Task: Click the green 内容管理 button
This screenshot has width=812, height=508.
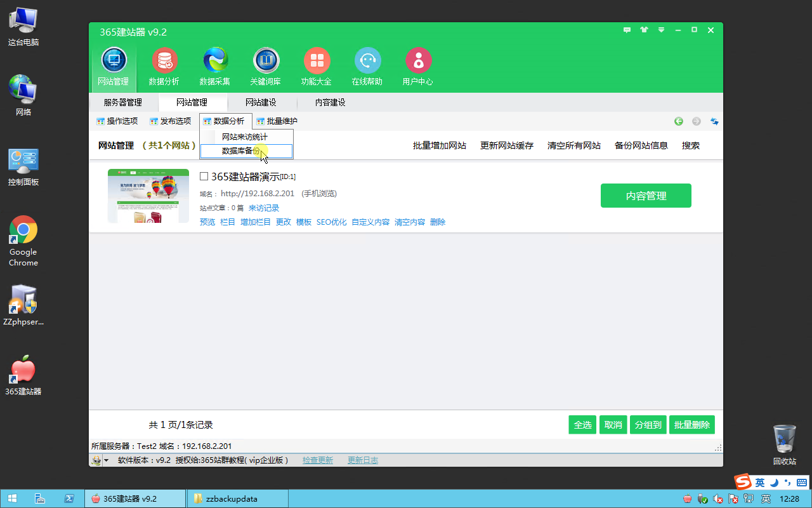Action: tap(646, 196)
